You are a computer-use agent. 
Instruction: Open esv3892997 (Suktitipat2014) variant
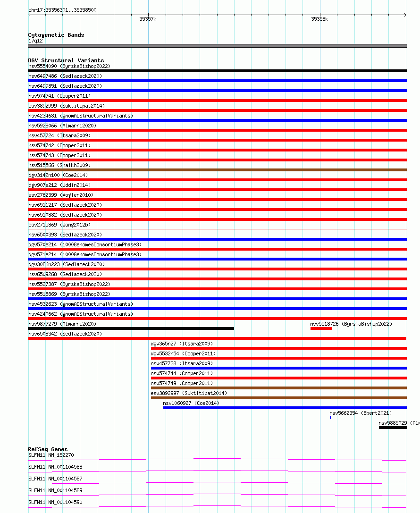189,393
